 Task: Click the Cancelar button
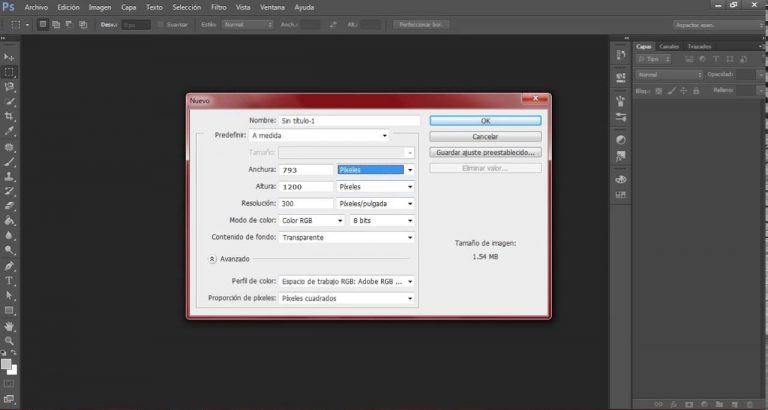[x=485, y=136]
